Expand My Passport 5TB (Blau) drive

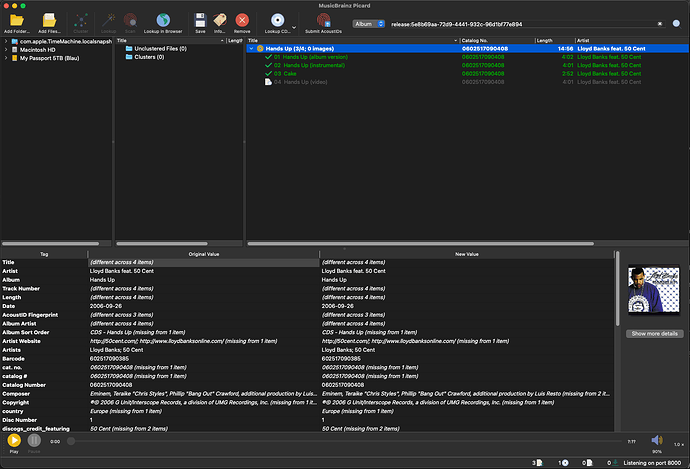point(6,58)
